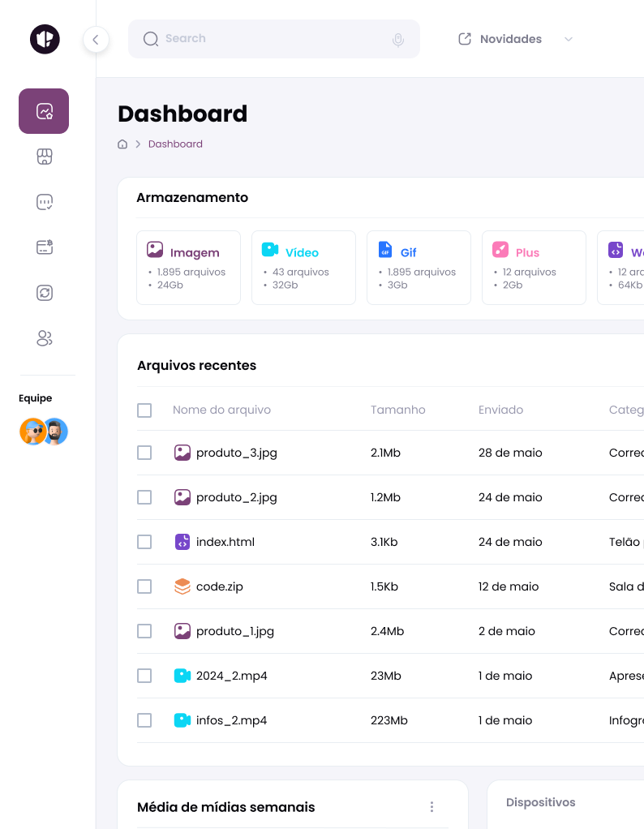
Task: Open the chat messages sidebar icon
Action: coord(45,202)
